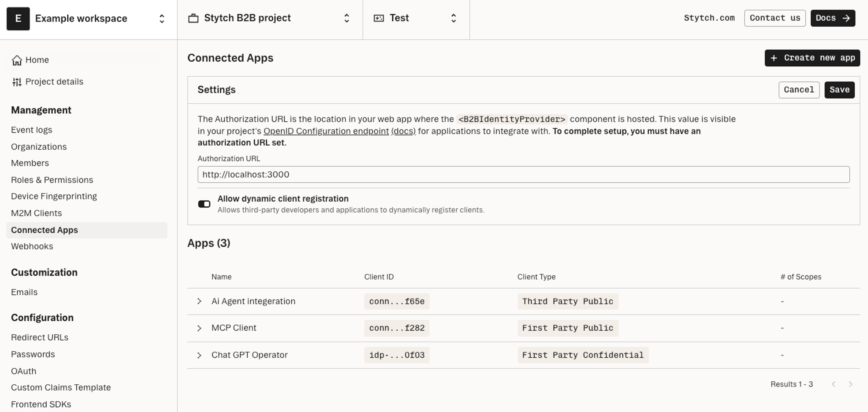Open the OpenID Configuration endpoint link
Viewport: 868px width, 412px height.
point(326,131)
